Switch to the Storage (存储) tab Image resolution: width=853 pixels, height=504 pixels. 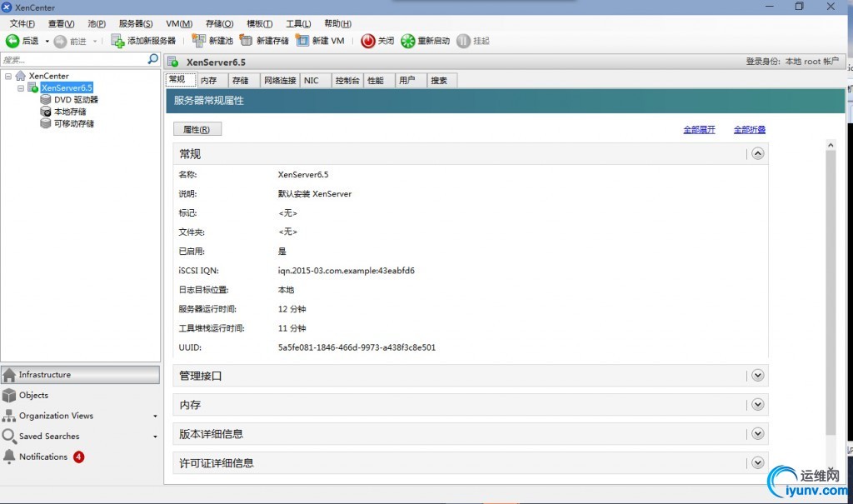244,81
